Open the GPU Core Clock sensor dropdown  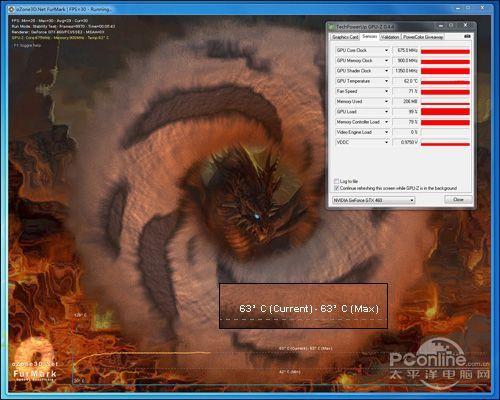coord(386,50)
